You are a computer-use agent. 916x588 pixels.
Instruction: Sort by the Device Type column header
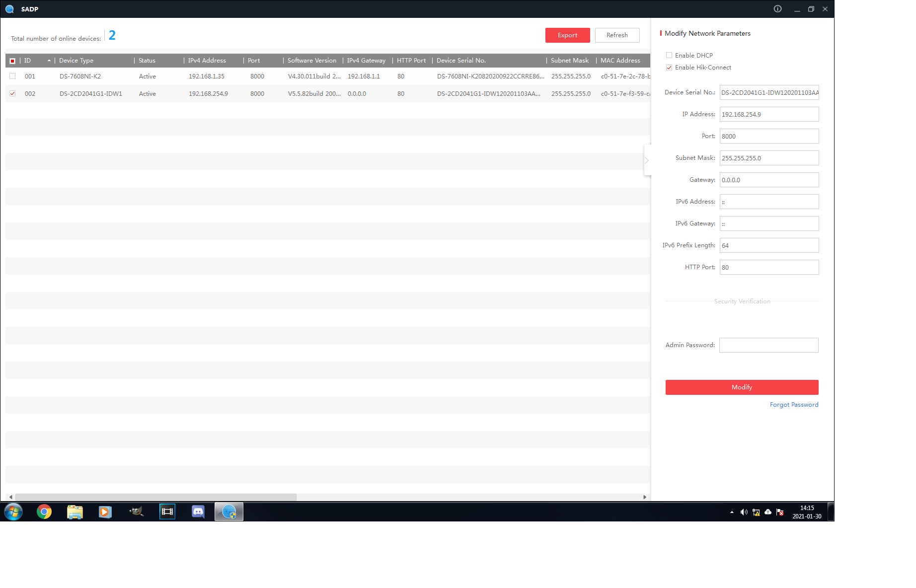click(76, 61)
